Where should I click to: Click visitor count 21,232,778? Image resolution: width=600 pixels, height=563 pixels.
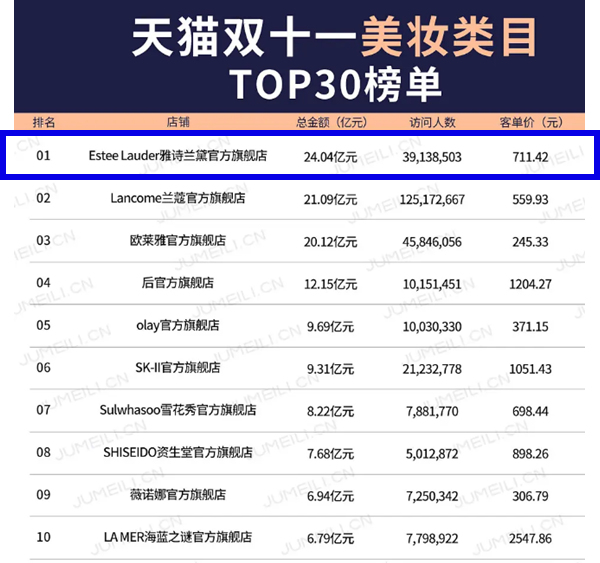(x=432, y=369)
